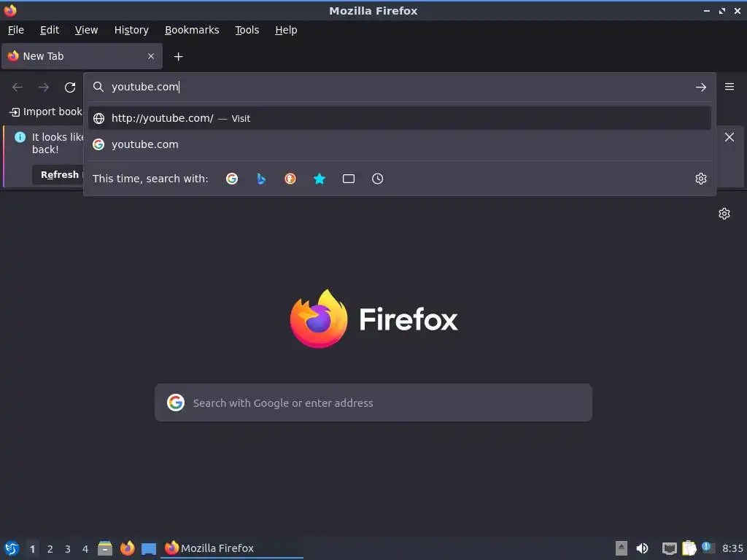The width and height of the screenshot is (747, 560).
Task: Open the update notifier tray icon
Action: point(708,548)
